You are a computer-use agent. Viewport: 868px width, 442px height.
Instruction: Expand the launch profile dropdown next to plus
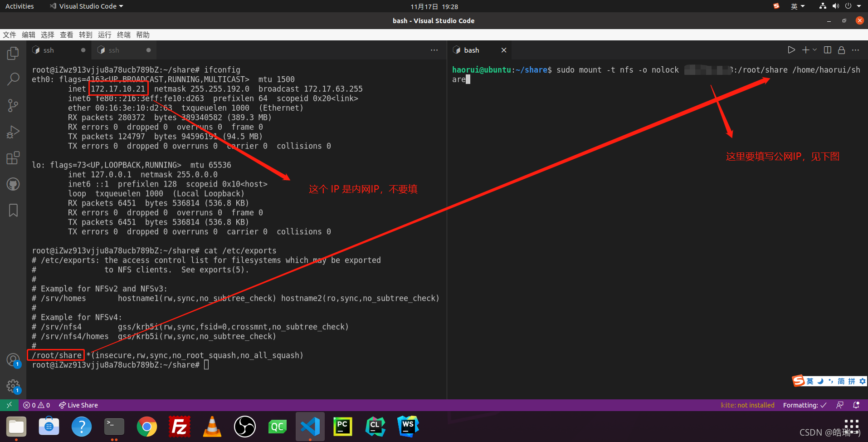pos(815,50)
